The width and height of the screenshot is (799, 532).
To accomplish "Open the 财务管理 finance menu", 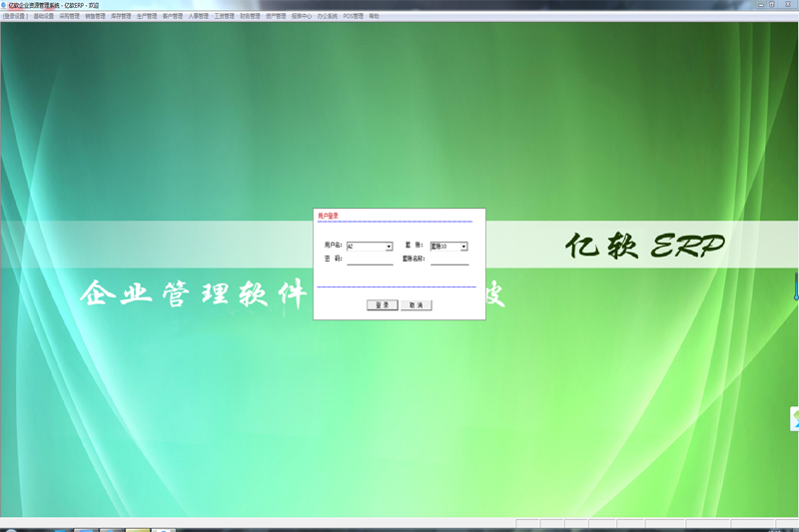I will click(251, 17).
